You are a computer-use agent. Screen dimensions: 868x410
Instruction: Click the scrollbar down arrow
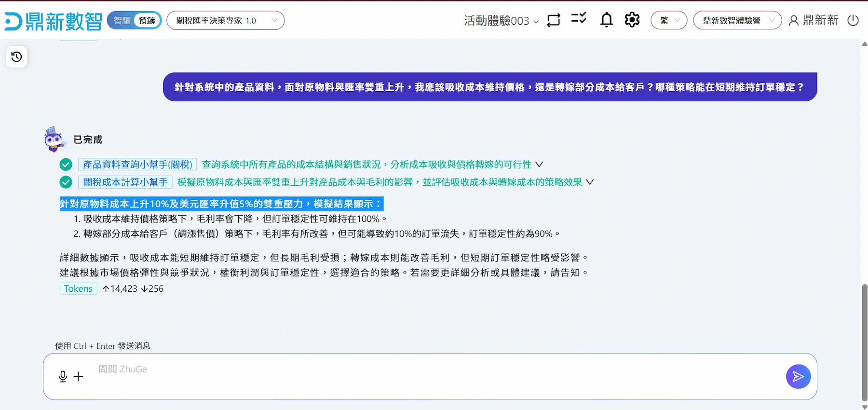coord(865,406)
